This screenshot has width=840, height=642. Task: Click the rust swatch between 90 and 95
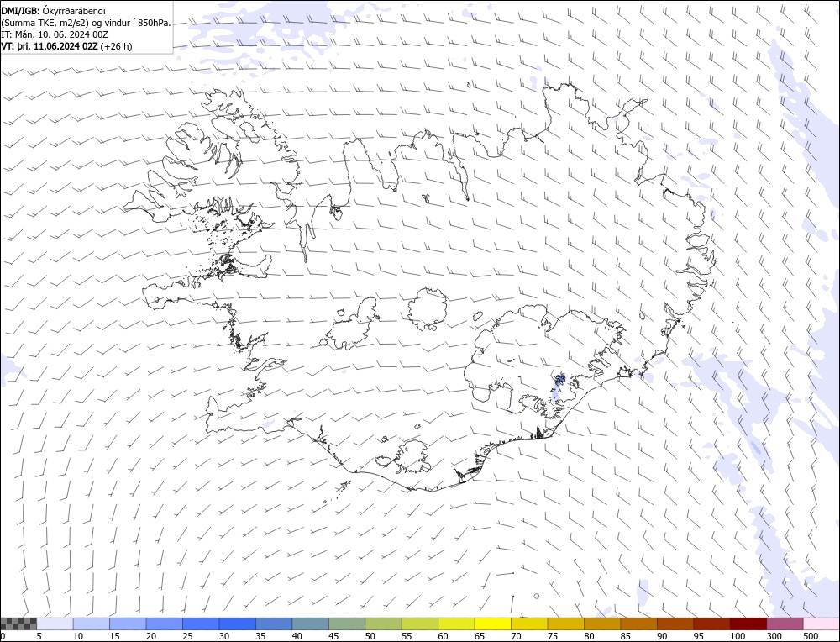(675, 624)
